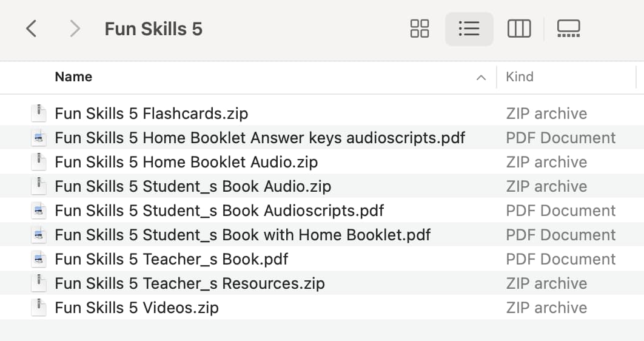Go forward with the right chevron button

[75, 29]
